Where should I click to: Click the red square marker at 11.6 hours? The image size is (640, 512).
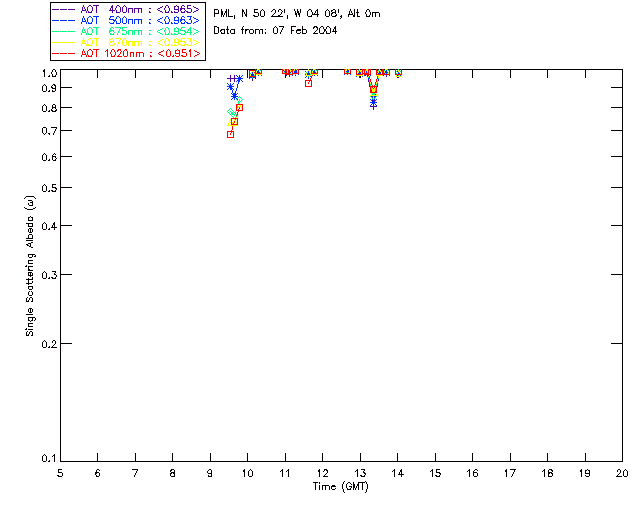point(309,83)
